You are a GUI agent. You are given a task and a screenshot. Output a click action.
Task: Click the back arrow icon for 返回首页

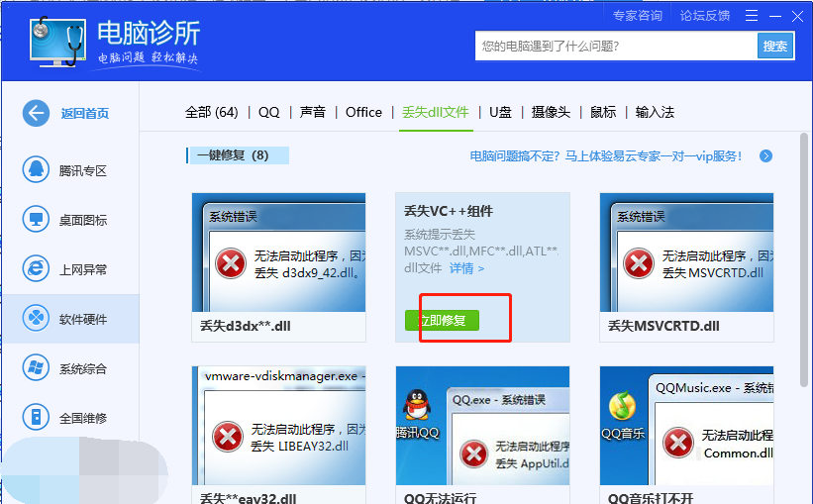[x=37, y=113]
